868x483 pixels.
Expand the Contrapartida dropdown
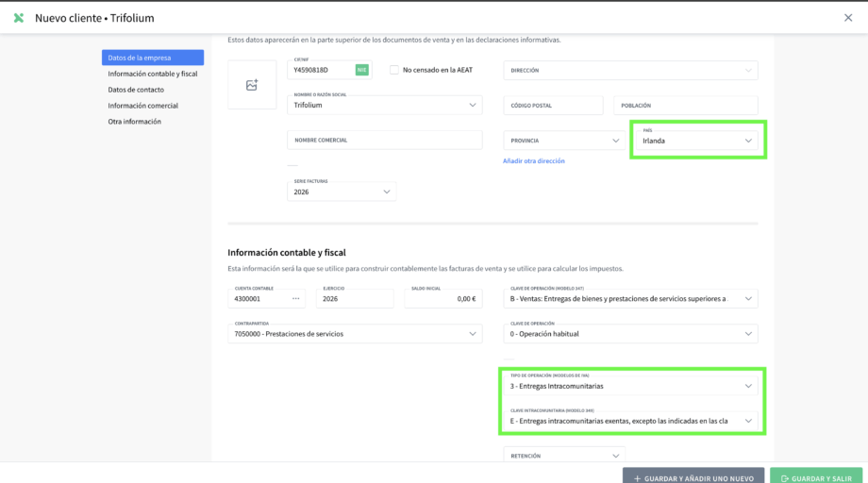pyautogui.click(x=356, y=334)
